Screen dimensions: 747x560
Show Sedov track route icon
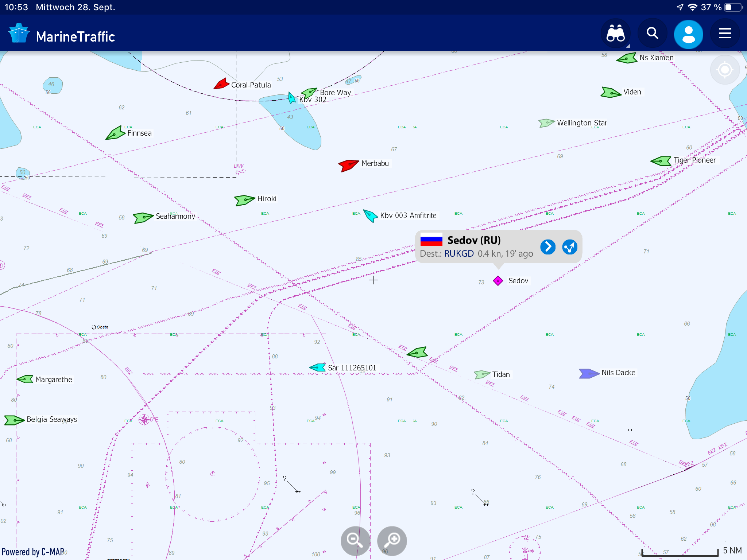click(570, 247)
